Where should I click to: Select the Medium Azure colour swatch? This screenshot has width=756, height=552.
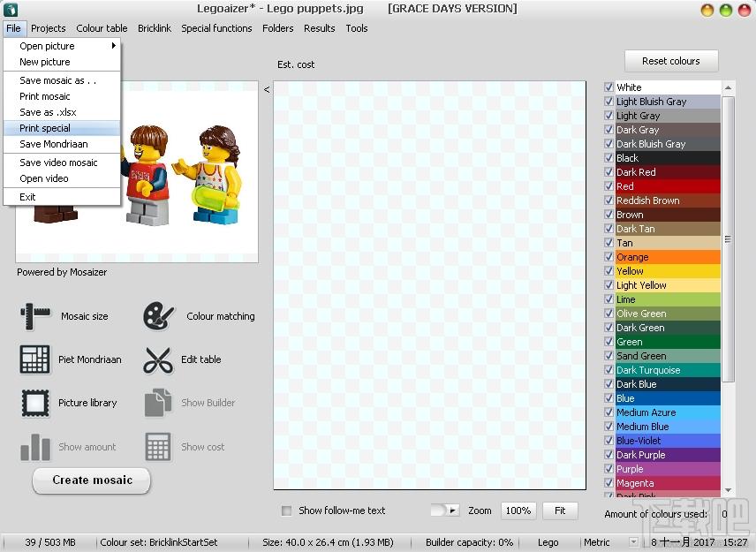668,412
